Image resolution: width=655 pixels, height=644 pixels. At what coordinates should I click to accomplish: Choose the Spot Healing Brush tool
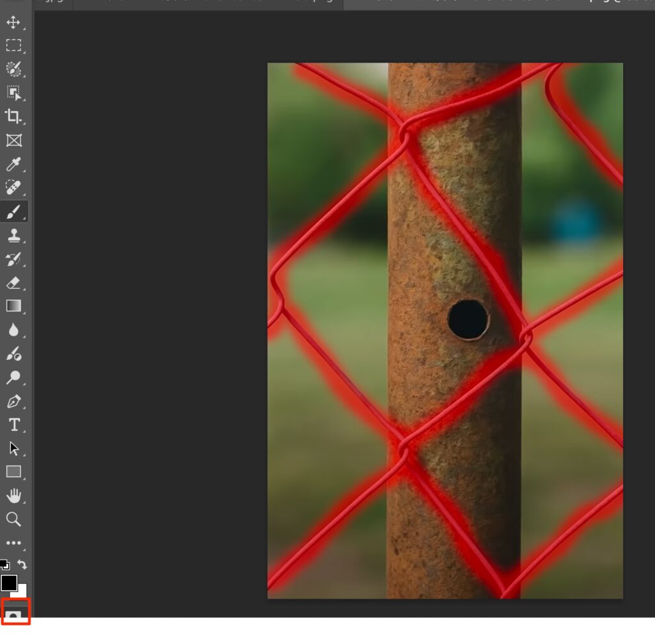(x=13, y=187)
